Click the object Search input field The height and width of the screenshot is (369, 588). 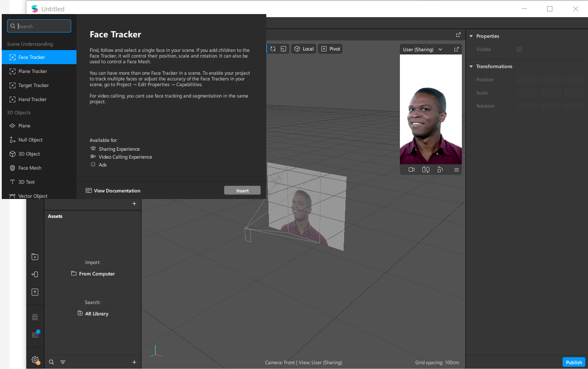point(39,26)
